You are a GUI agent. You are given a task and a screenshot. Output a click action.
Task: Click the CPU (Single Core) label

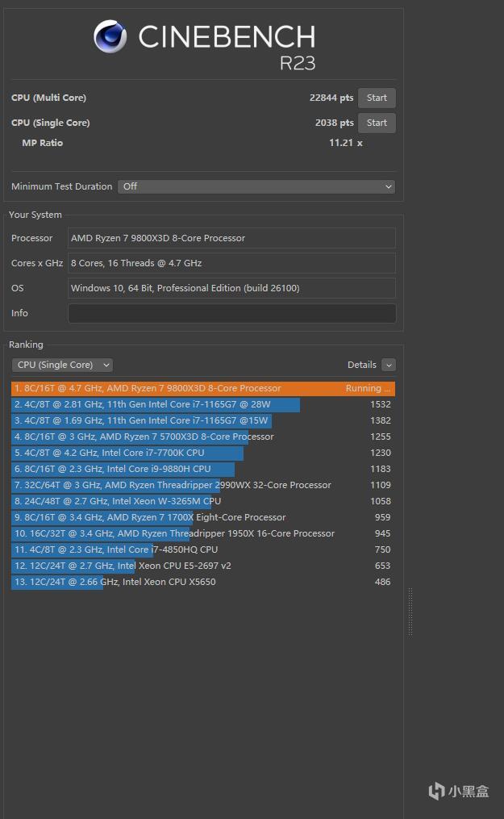point(51,123)
